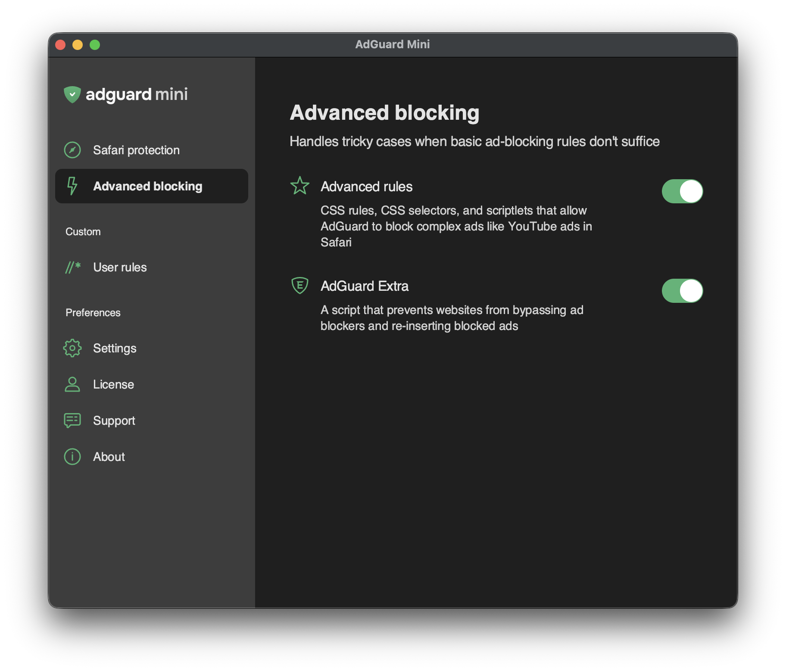Navigate to the Settings page
786x672 pixels.
coord(115,348)
